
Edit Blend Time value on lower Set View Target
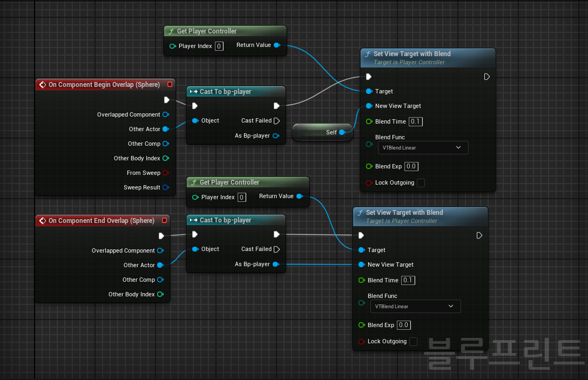[x=408, y=280]
